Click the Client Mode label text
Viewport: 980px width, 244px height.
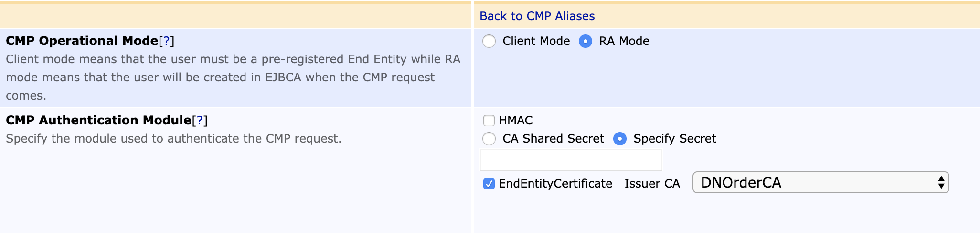(x=536, y=41)
